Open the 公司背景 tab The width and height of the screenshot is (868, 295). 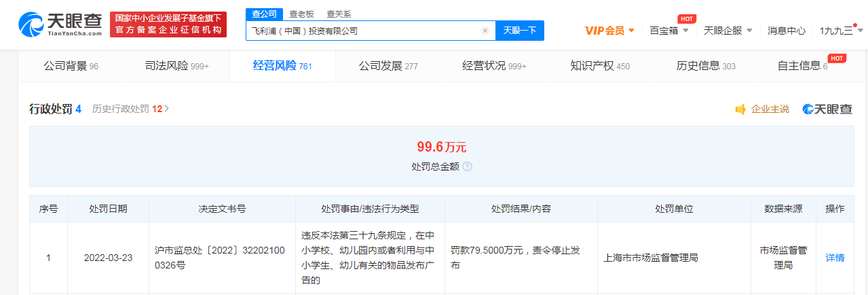tap(71, 66)
